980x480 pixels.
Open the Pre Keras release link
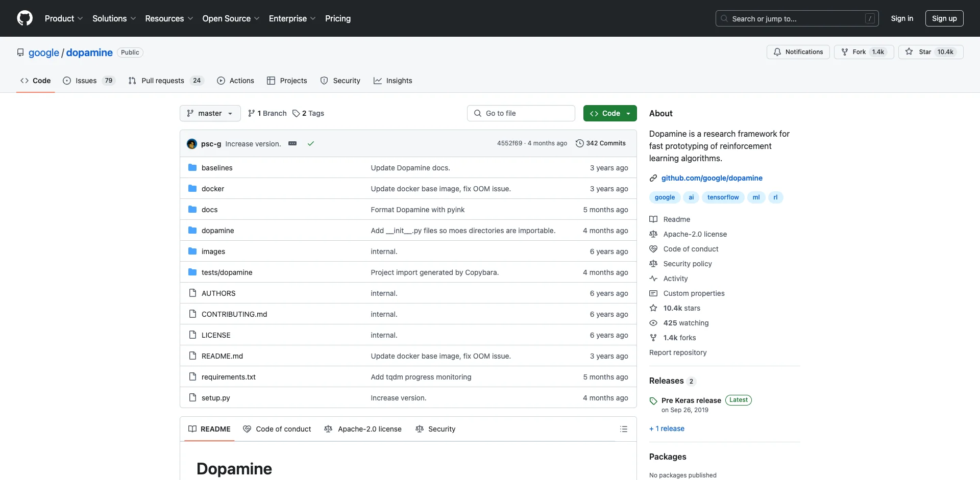tap(691, 400)
